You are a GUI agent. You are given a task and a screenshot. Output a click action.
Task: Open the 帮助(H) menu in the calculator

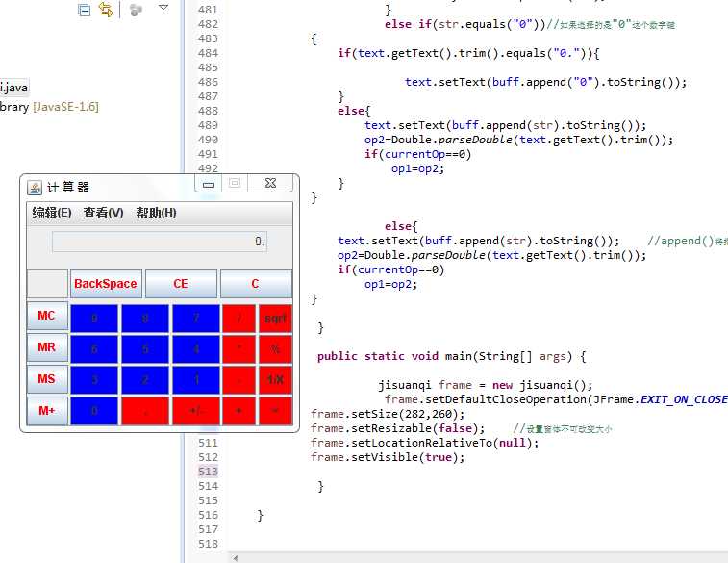156,213
